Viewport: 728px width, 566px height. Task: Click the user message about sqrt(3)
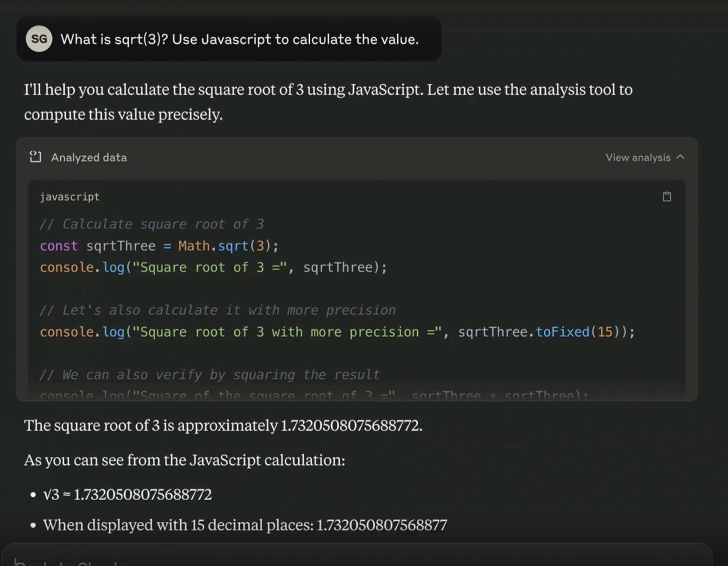(239, 39)
